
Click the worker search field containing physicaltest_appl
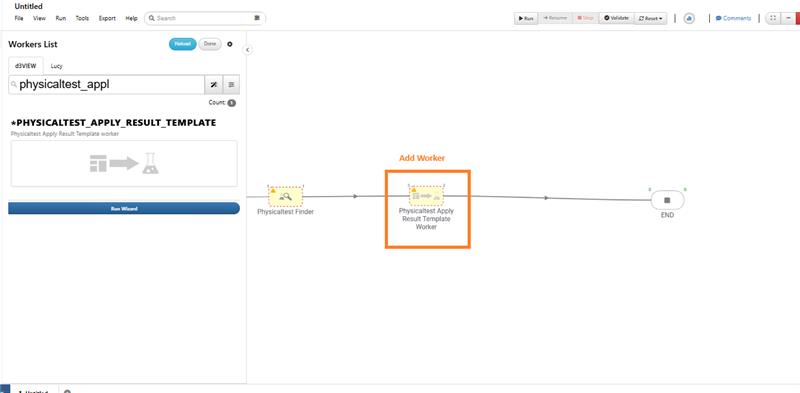tap(107, 85)
